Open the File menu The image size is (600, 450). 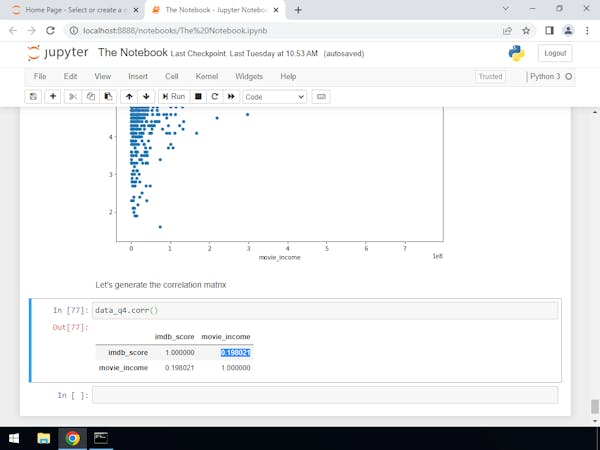40,77
